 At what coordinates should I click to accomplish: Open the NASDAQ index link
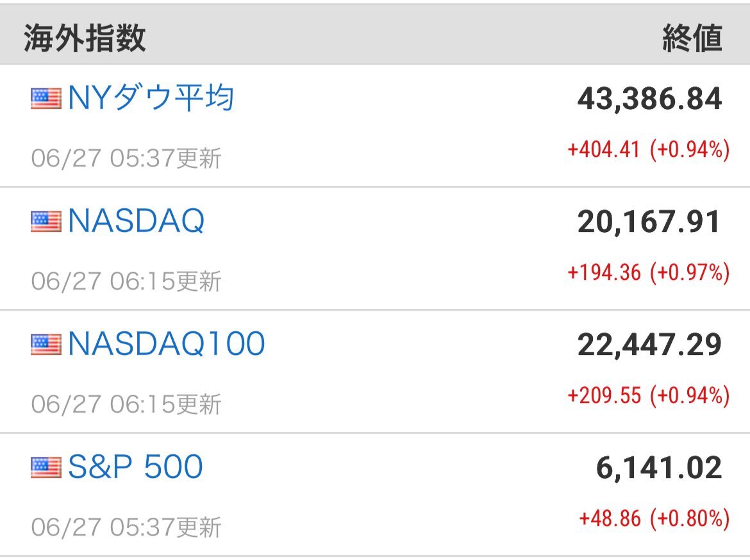pyautogui.click(x=137, y=221)
